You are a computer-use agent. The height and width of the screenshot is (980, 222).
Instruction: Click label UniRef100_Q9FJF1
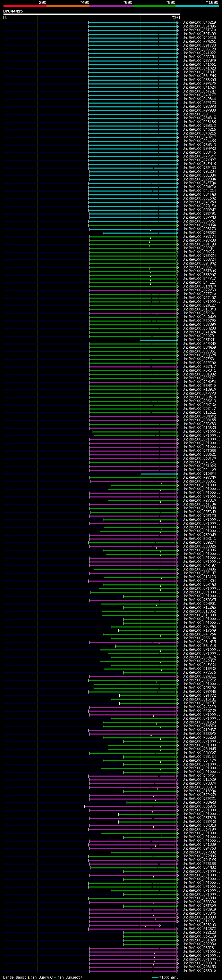tap(199, 114)
